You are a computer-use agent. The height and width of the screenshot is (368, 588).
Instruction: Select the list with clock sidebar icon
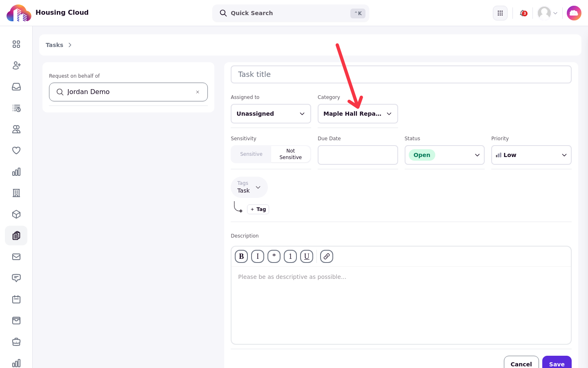16,108
